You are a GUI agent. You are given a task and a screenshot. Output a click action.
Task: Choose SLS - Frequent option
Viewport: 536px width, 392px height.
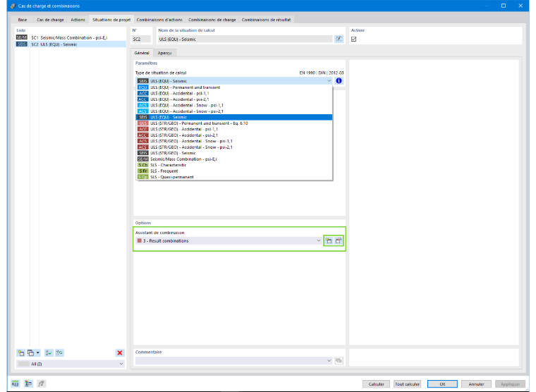click(234, 171)
